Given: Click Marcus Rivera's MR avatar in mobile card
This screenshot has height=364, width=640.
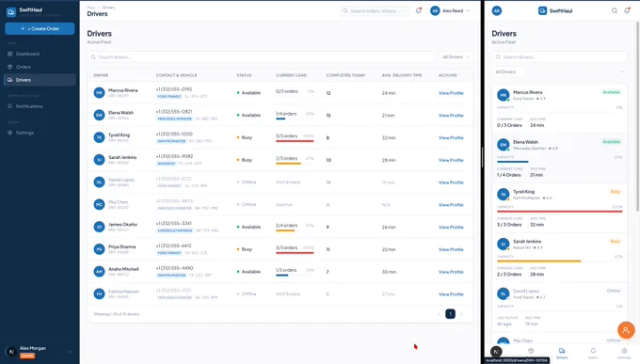Looking at the screenshot, I should click(x=504, y=95).
